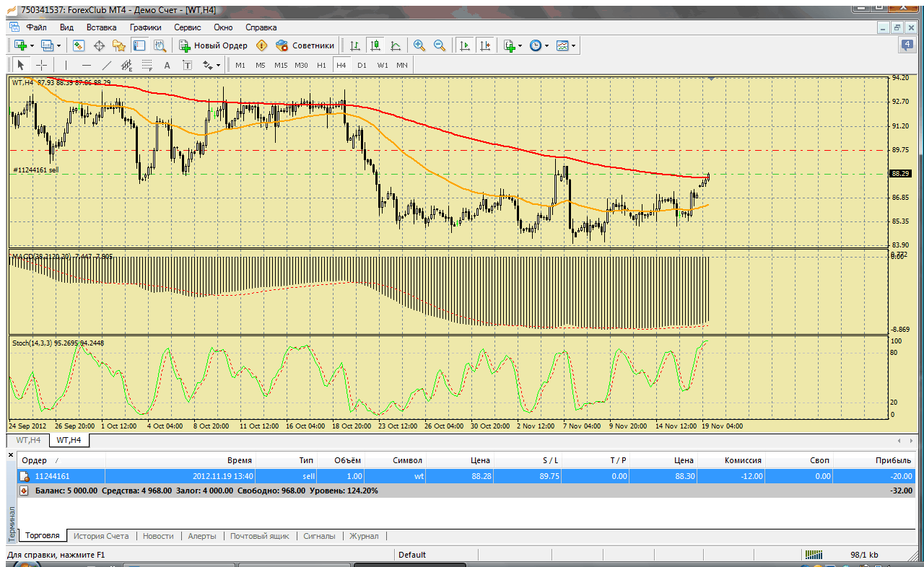Draw a trendline with the Trendline tool
924x567 pixels.
click(107, 65)
